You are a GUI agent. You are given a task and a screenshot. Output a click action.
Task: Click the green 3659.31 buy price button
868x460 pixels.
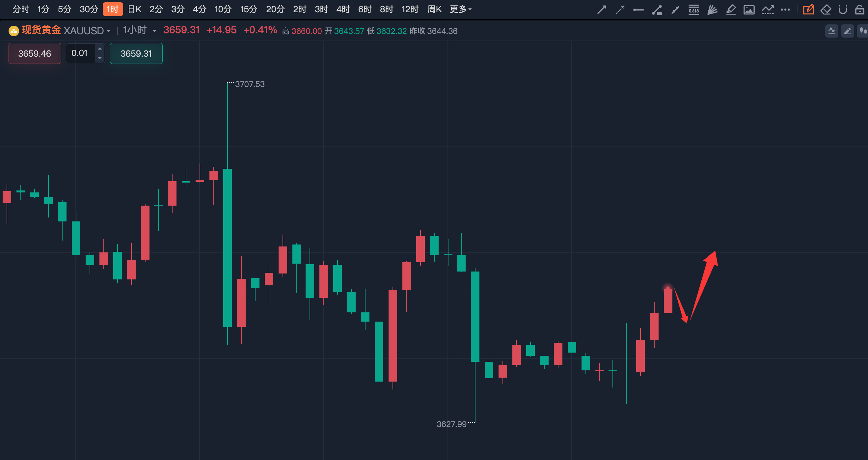[136, 53]
